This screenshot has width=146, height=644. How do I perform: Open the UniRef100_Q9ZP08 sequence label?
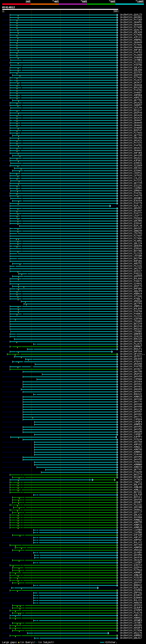point(131,113)
